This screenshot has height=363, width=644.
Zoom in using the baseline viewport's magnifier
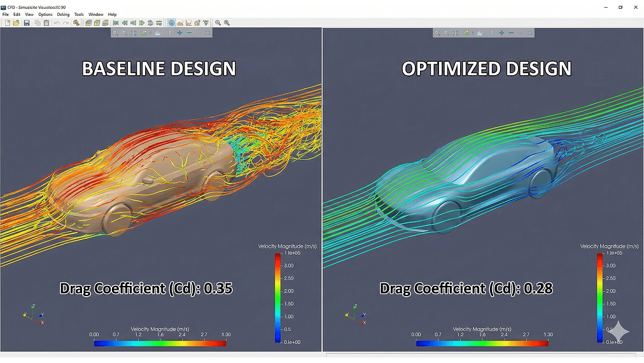[115, 32]
